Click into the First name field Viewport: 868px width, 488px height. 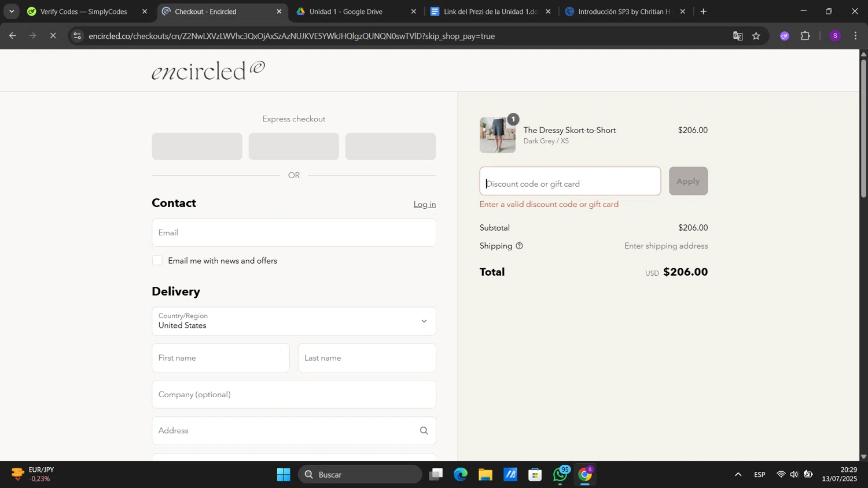220,358
